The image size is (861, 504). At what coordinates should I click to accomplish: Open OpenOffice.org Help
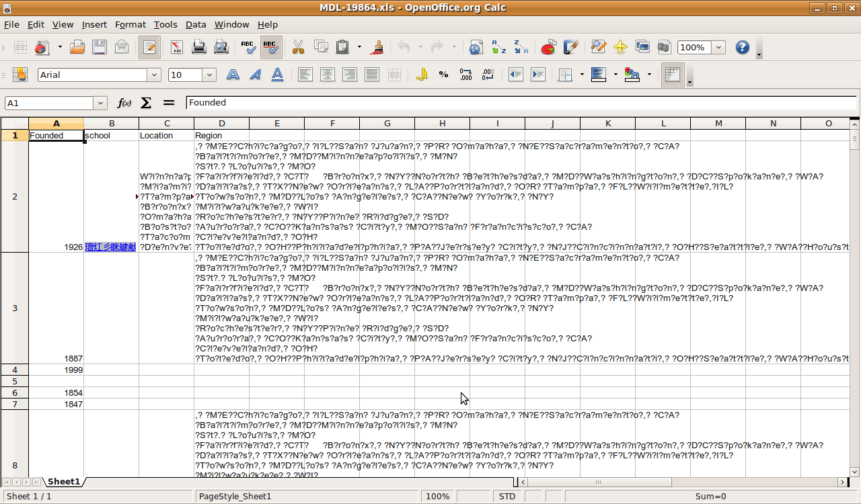(742, 47)
